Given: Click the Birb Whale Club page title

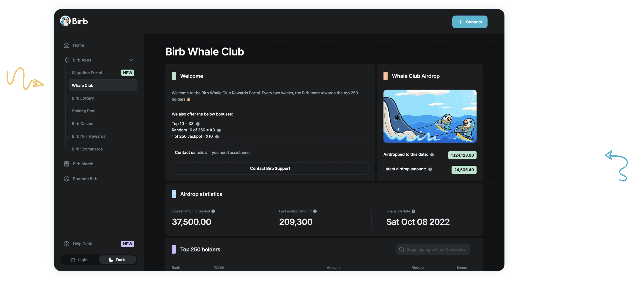Looking at the screenshot, I should 205,52.
